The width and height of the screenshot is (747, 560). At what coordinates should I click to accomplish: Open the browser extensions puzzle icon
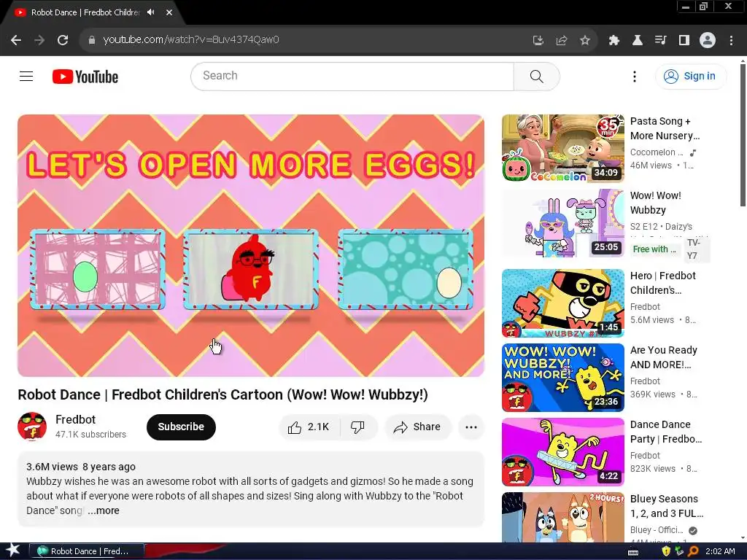(x=614, y=40)
